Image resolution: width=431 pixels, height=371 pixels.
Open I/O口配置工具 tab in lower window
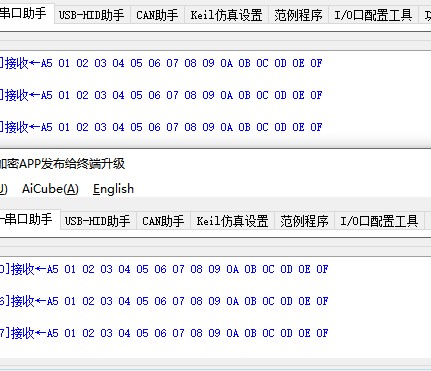pos(379,221)
